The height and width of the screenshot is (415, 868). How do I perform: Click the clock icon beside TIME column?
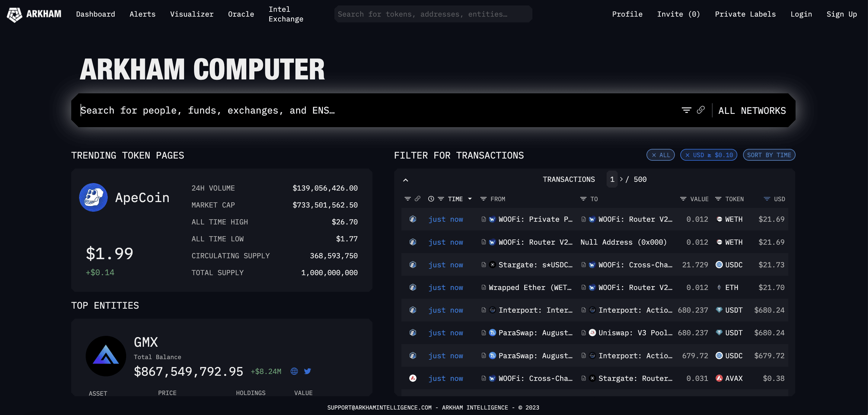431,199
